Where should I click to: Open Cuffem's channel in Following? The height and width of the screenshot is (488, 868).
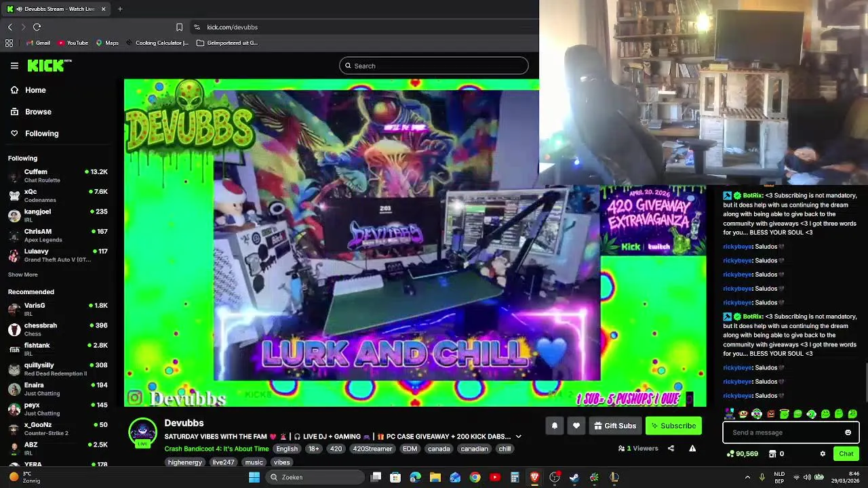[x=58, y=176]
